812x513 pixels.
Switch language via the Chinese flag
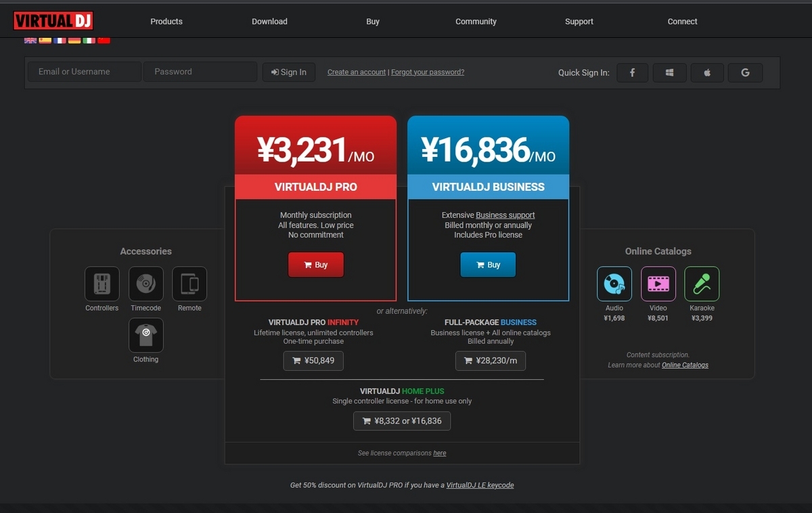104,41
